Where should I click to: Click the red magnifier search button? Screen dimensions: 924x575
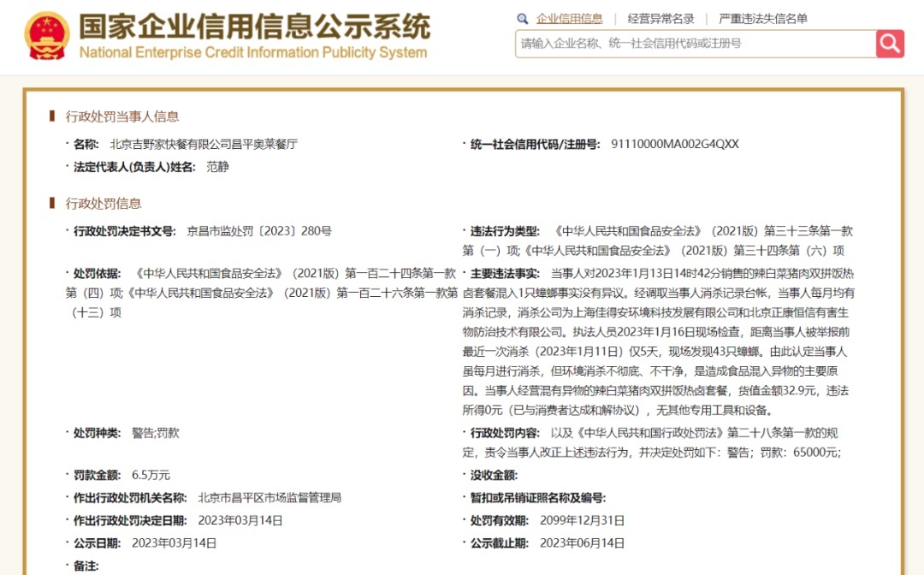click(890, 44)
